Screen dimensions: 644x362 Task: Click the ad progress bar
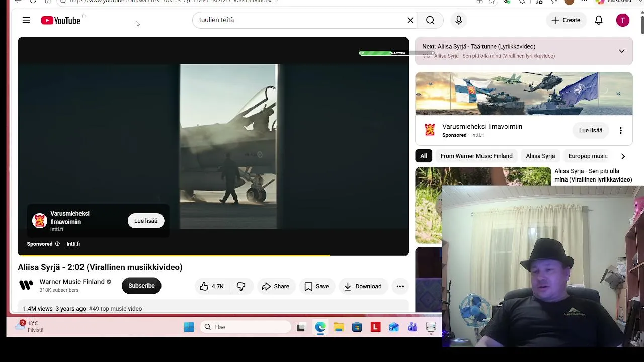(213, 255)
